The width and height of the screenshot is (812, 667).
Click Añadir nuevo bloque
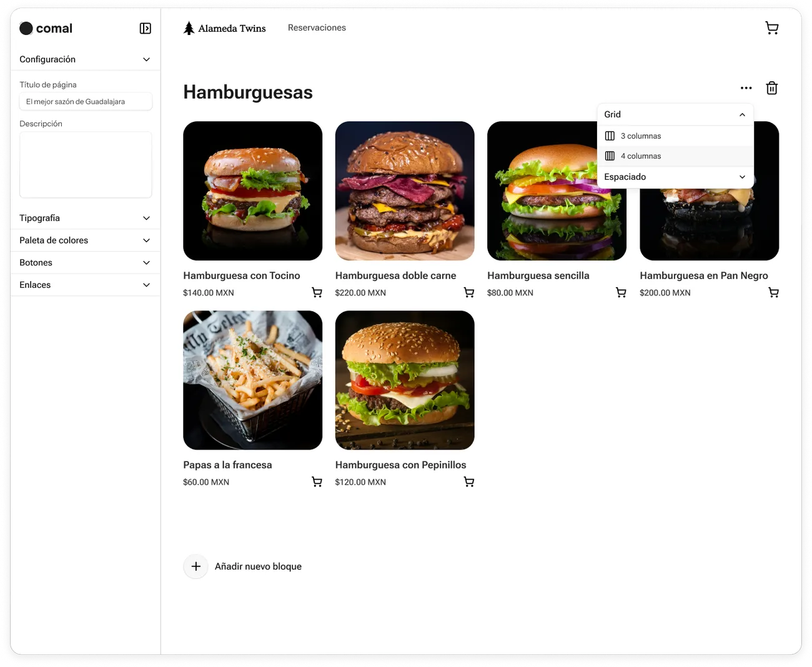[259, 566]
